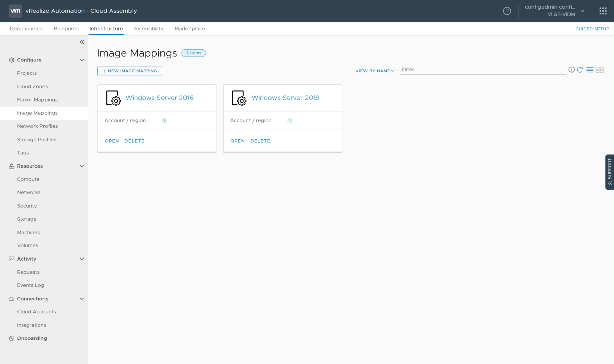Open the apps grid switcher icon
The image size is (614, 364).
point(603,11)
